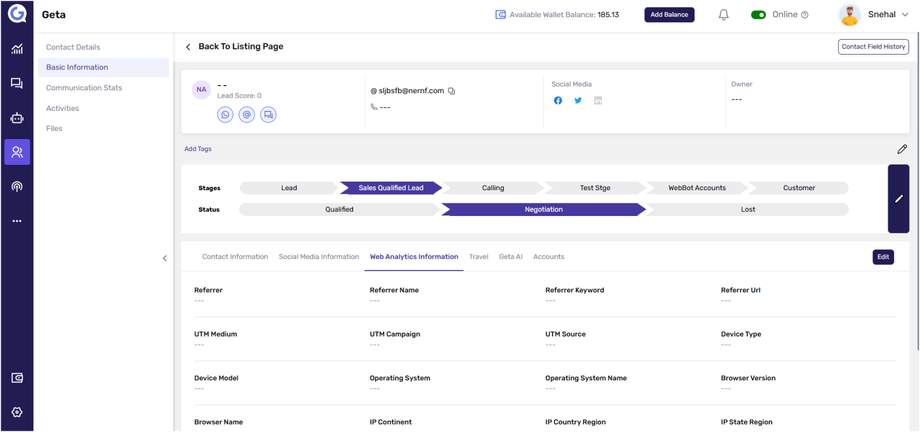Open the chatbot icon in left sidebar
Image resolution: width=920 pixels, height=432 pixels.
[x=17, y=118]
